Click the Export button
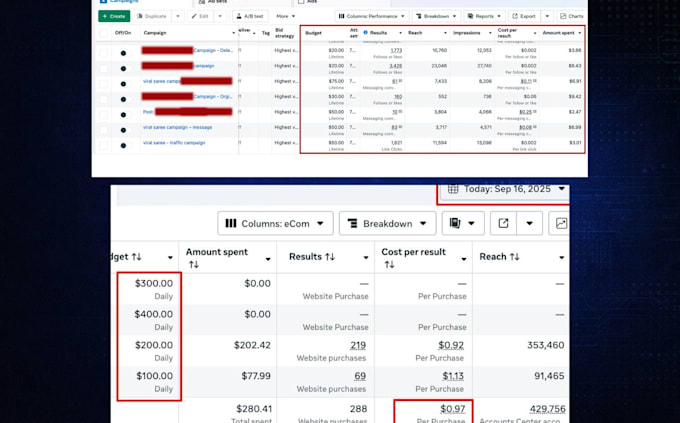Viewport: 680px width, 423px height. pyautogui.click(x=524, y=16)
